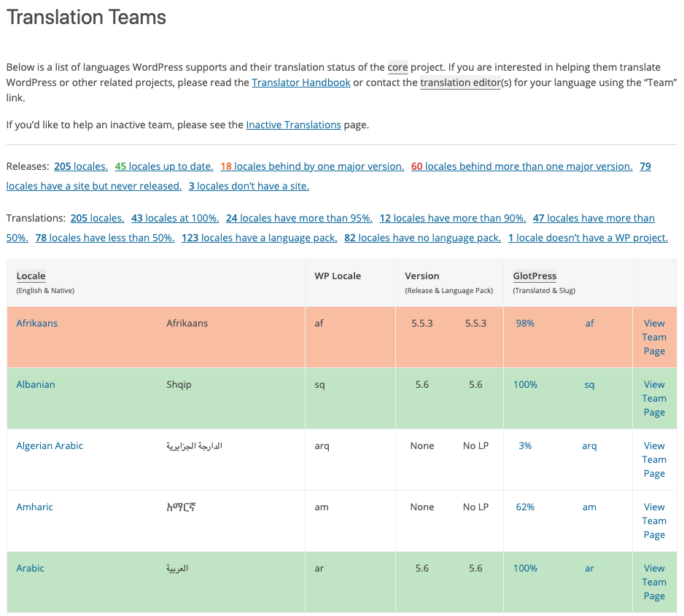The image size is (684, 616).
Task: Select the Translation Teams heading
Action: (86, 17)
